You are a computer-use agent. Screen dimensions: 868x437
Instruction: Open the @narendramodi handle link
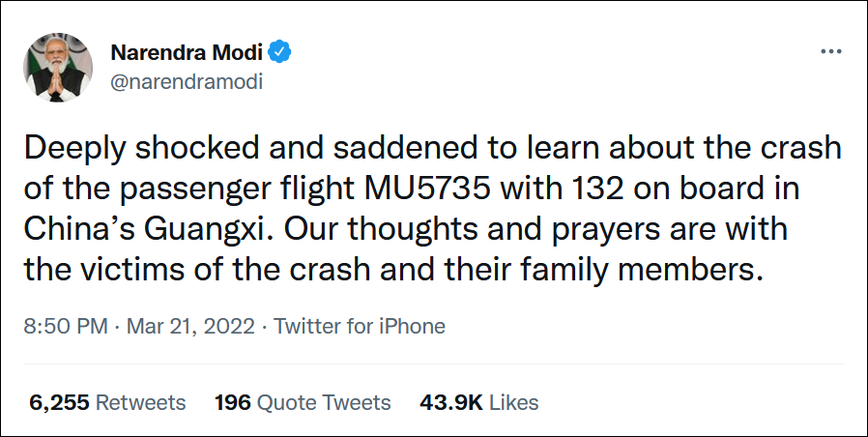(188, 81)
